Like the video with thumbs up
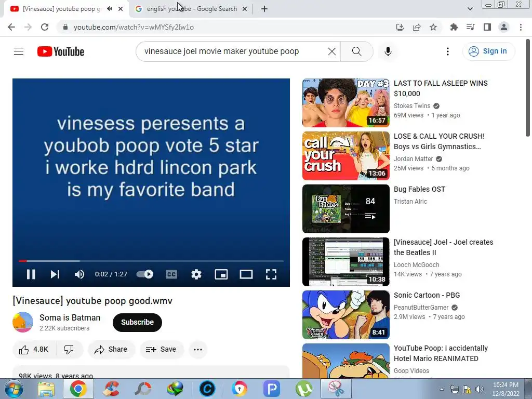Viewport: 532px width, 399px height. click(34, 350)
